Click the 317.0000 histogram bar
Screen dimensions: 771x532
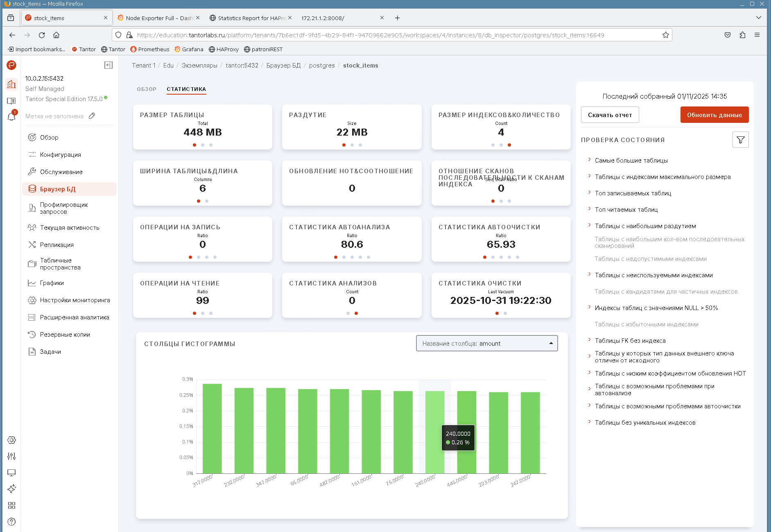tap(212, 428)
